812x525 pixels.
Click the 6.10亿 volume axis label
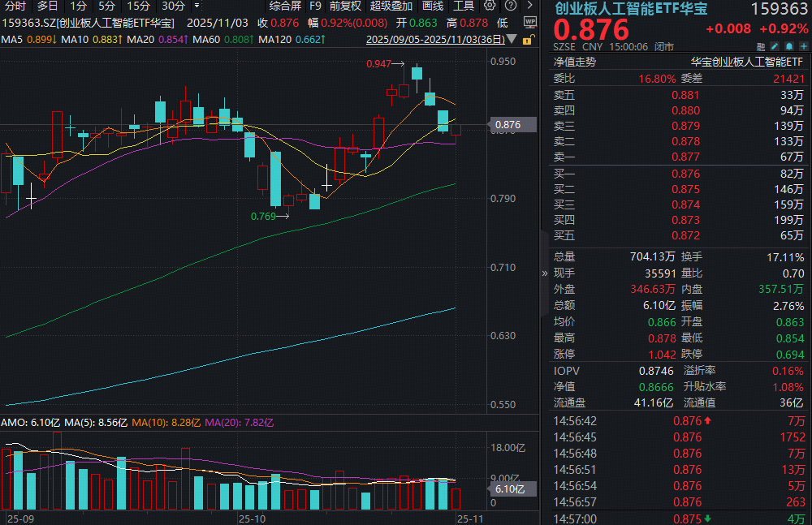pyautogui.click(x=510, y=488)
